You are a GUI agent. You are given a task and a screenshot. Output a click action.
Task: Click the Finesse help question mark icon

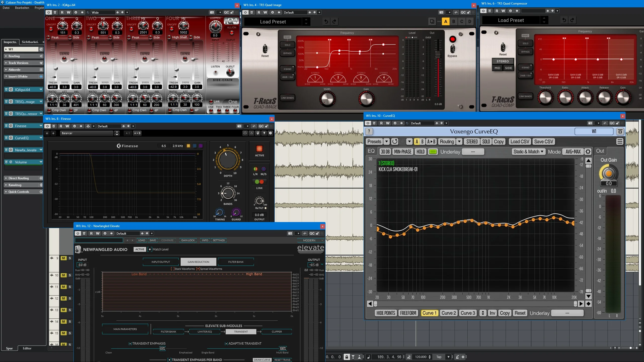(x=264, y=133)
